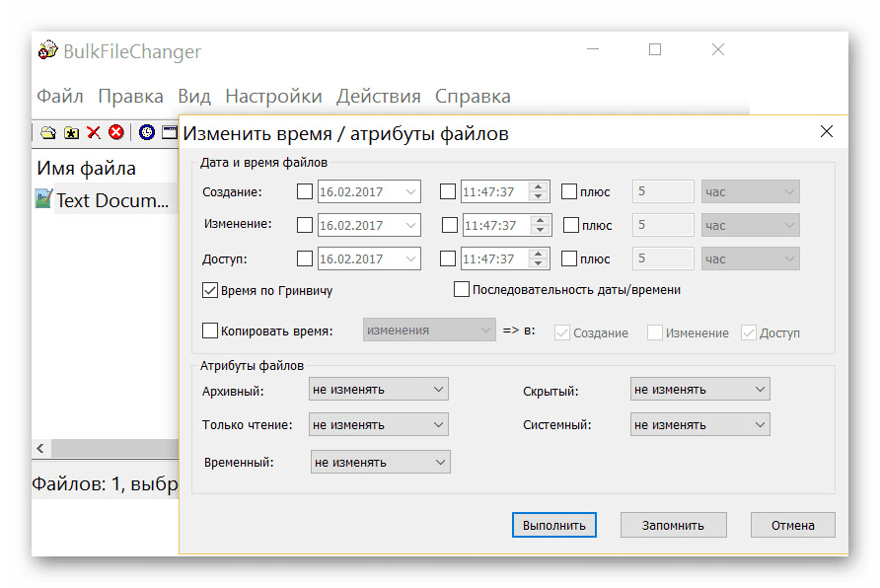880x588 pixels.
Task: Open the Изменение date picker dropdown
Action: pos(410,226)
